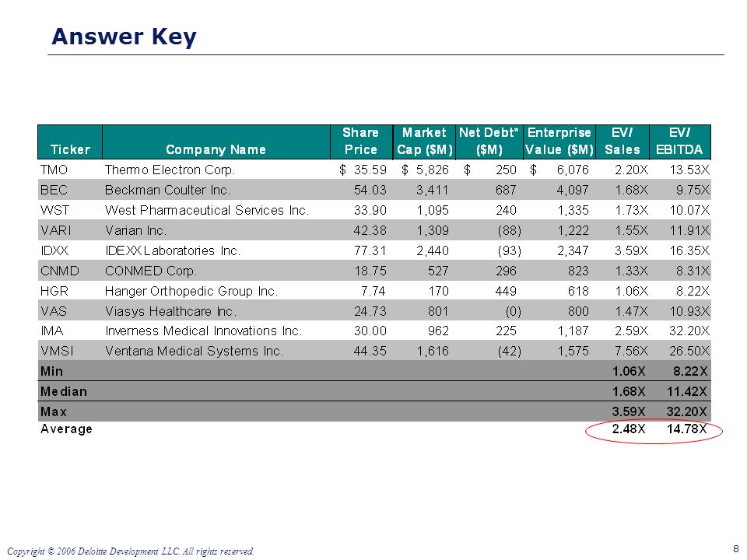Click the (0) net debt value

[x=513, y=311]
